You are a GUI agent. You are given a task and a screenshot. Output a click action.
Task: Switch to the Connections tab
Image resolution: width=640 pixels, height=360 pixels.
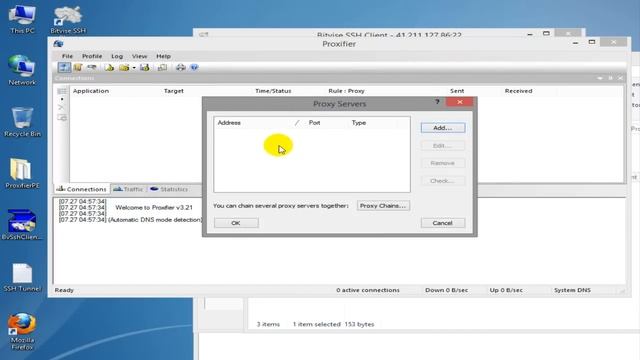click(82, 189)
